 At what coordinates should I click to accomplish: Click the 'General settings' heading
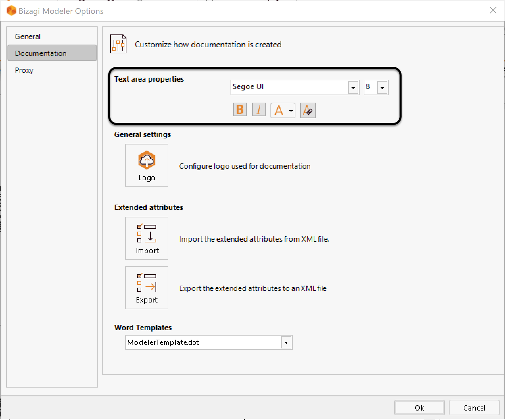(143, 134)
